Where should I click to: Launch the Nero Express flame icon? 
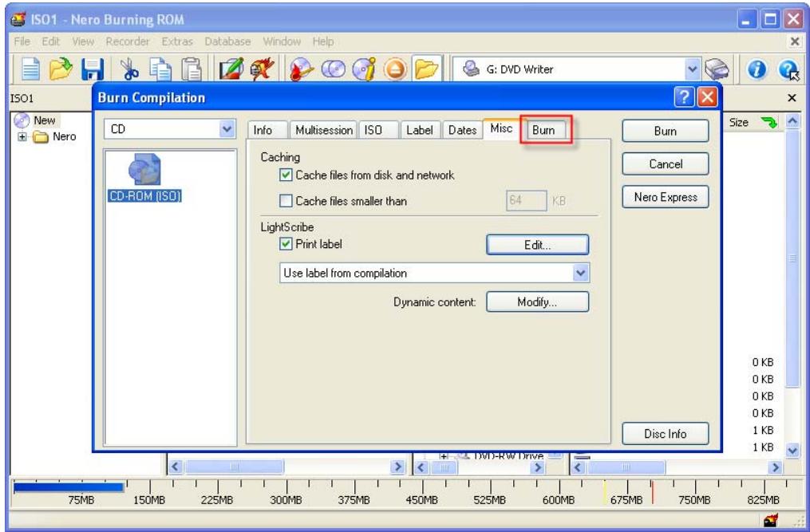[x=262, y=69]
